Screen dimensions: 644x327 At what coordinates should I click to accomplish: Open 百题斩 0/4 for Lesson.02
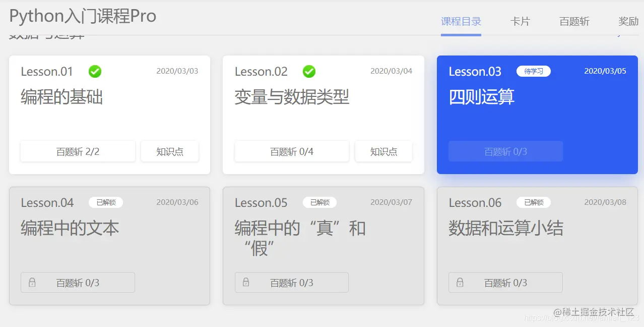292,151
